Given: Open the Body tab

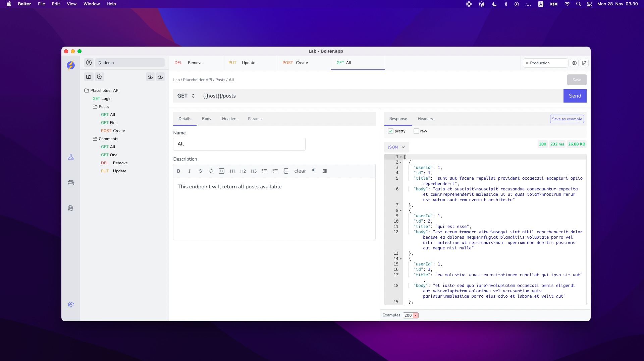Looking at the screenshot, I should point(207,119).
